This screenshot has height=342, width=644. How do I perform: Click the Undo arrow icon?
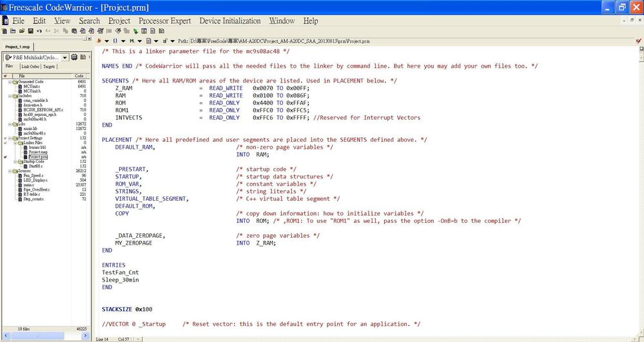[39, 31]
